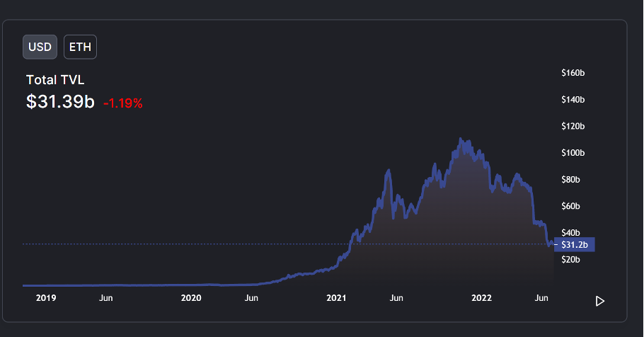Click the $120b axis label
This screenshot has width=644, height=337.
pyautogui.click(x=573, y=126)
